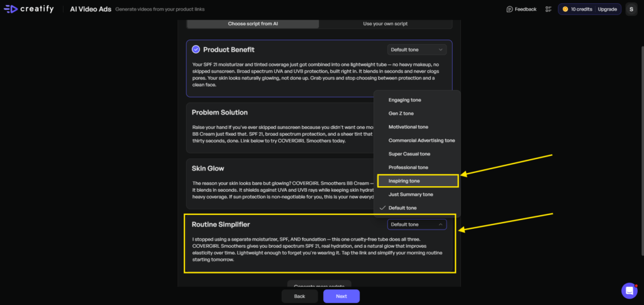Viewport: 644px width, 305px height.
Task: Click the Creatify logo icon
Action: pyautogui.click(x=11, y=9)
